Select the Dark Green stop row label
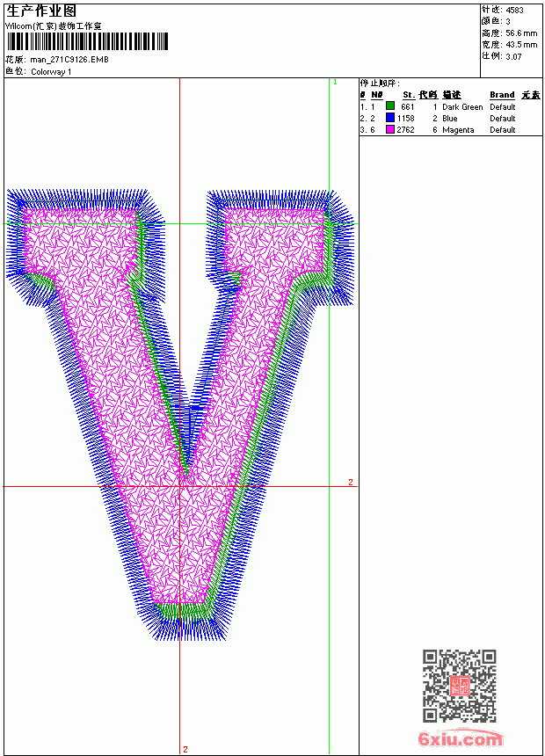 (x=462, y=107)
